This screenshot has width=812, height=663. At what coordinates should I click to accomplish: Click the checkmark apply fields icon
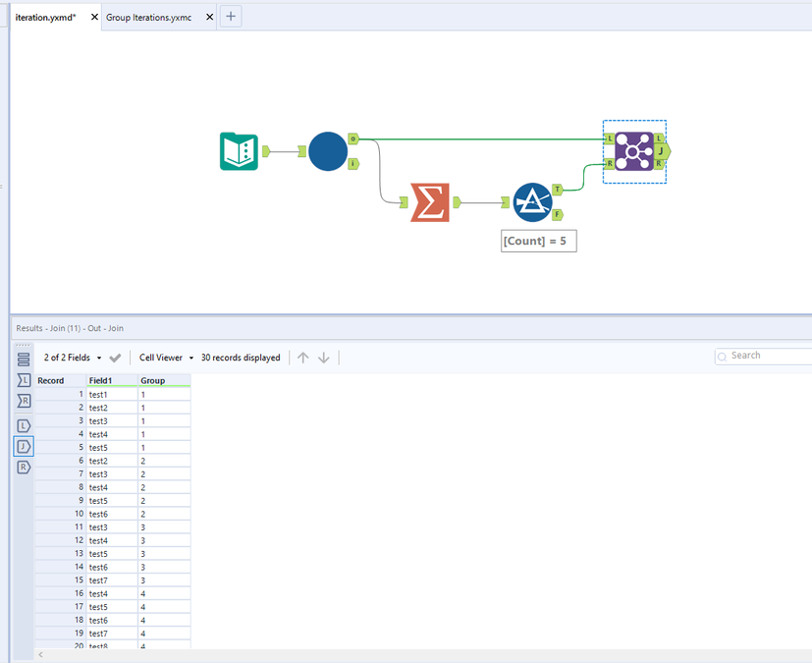pos(115,358)
